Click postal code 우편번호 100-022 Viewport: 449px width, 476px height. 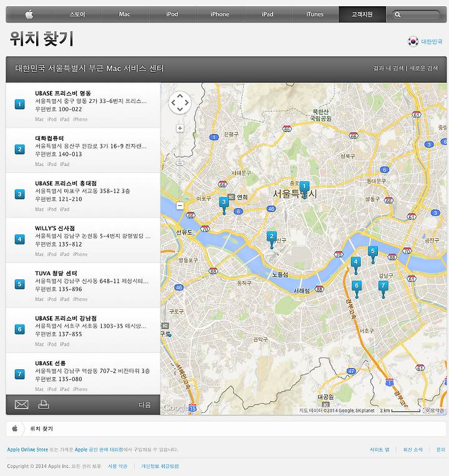[59, 109]
